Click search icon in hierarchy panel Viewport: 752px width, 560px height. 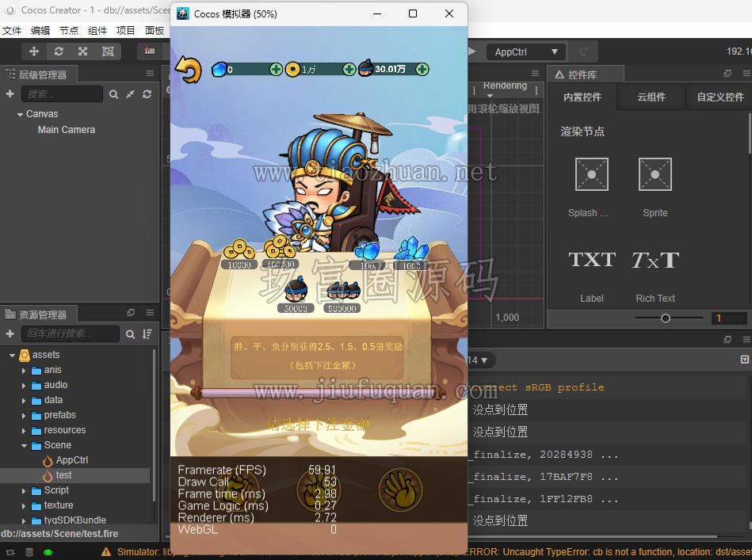113,94
